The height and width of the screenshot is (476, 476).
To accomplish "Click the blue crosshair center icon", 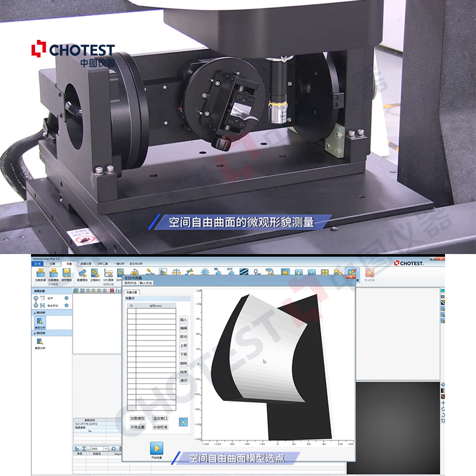I will 183,422.
